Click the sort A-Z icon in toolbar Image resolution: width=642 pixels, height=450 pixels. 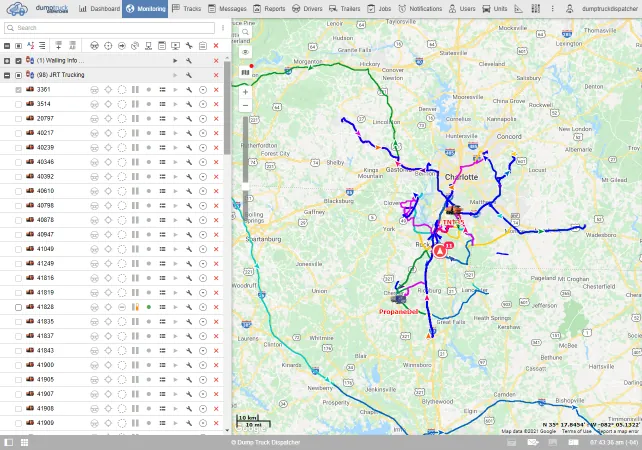coord(30,45)
